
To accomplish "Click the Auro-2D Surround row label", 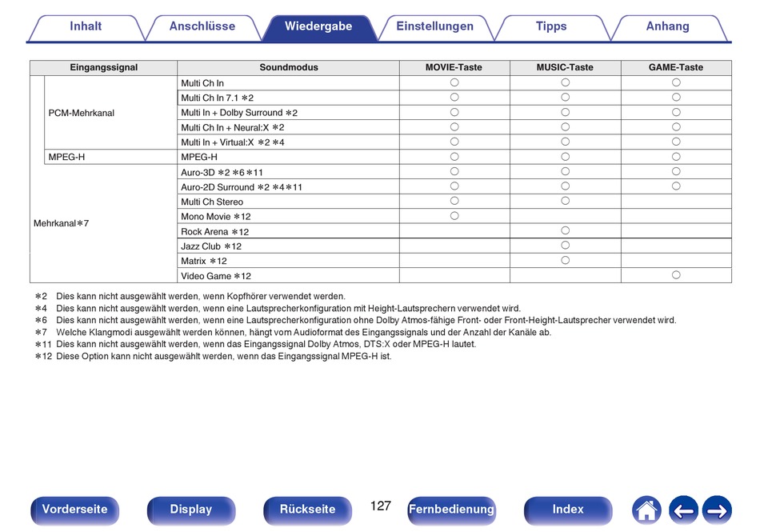I will pyautogui.click(x=242, y=187).
